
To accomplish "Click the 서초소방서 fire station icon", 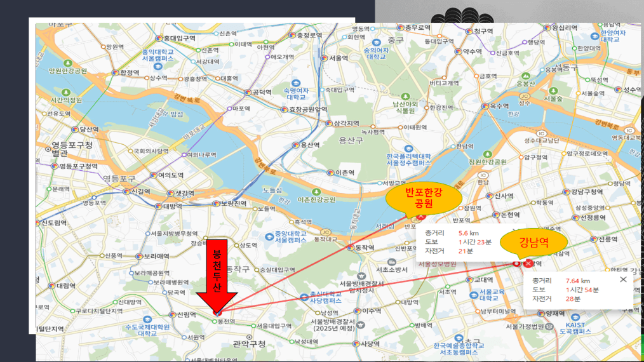I will coord(392,262).
